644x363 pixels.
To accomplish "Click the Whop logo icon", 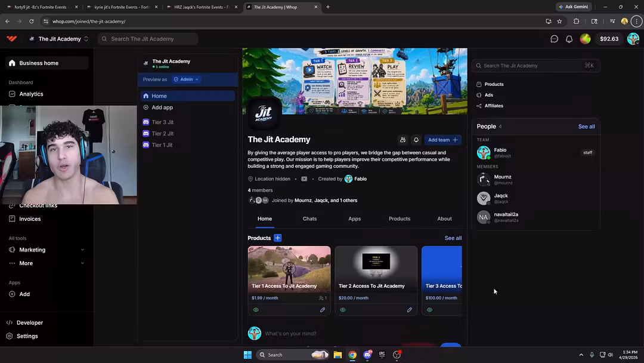I will pos(12,39).
